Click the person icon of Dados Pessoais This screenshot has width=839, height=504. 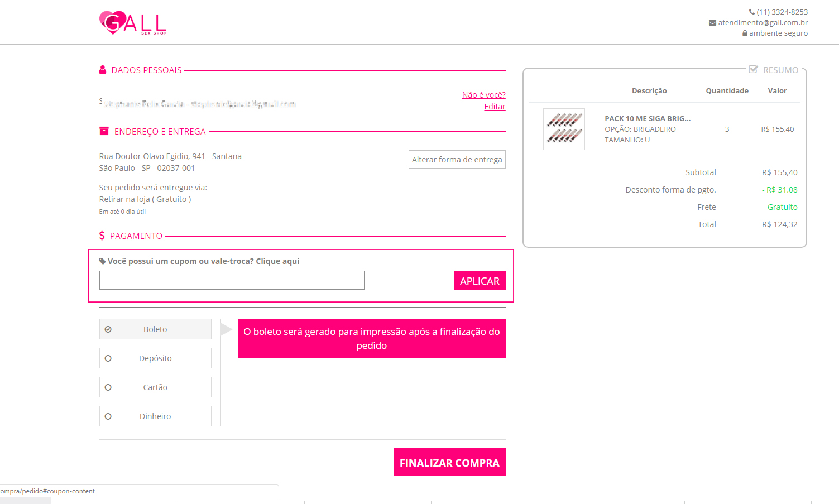(x=103, y=70)
